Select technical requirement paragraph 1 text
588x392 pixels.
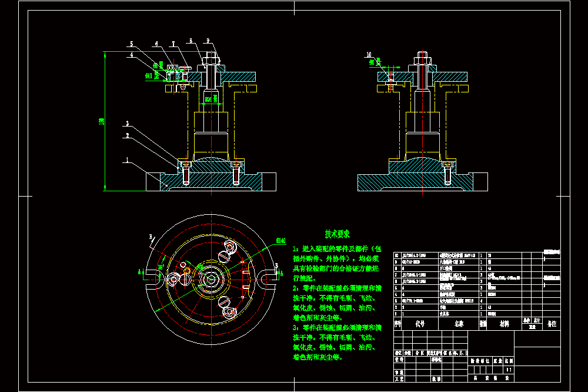[337, 264]
